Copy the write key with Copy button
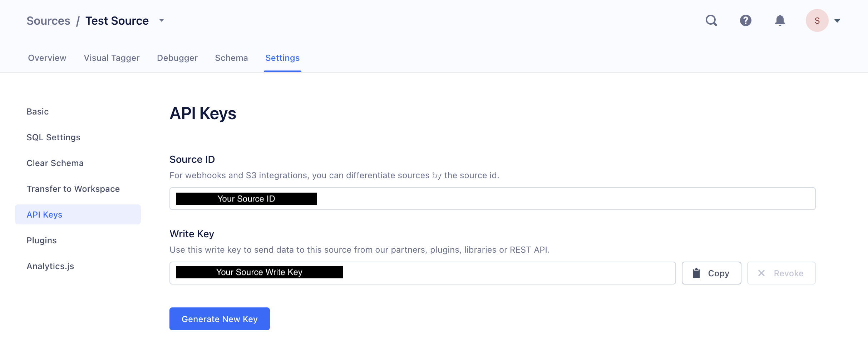This screenshot has height=350, width=868. pyautogui.click(x=711, y=273)
